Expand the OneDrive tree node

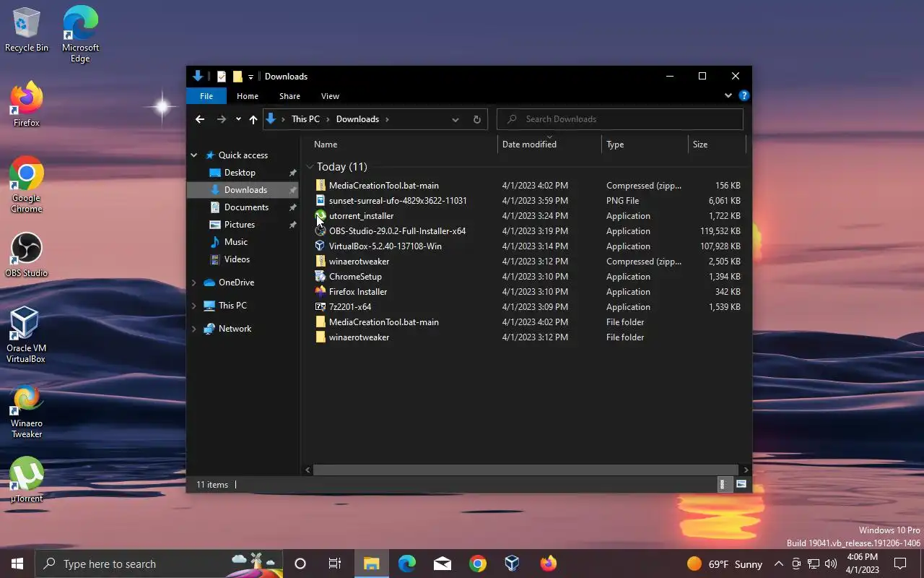tap(194, 282)
